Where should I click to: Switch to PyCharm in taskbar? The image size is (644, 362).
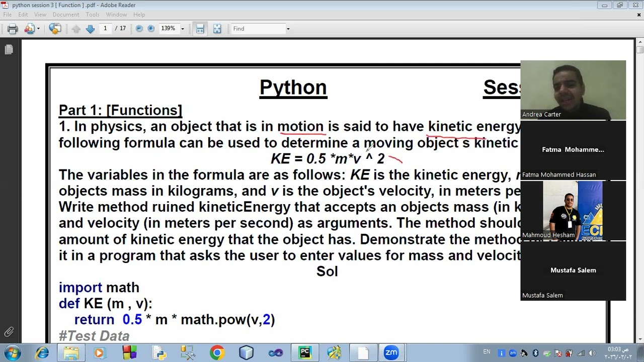304,353
